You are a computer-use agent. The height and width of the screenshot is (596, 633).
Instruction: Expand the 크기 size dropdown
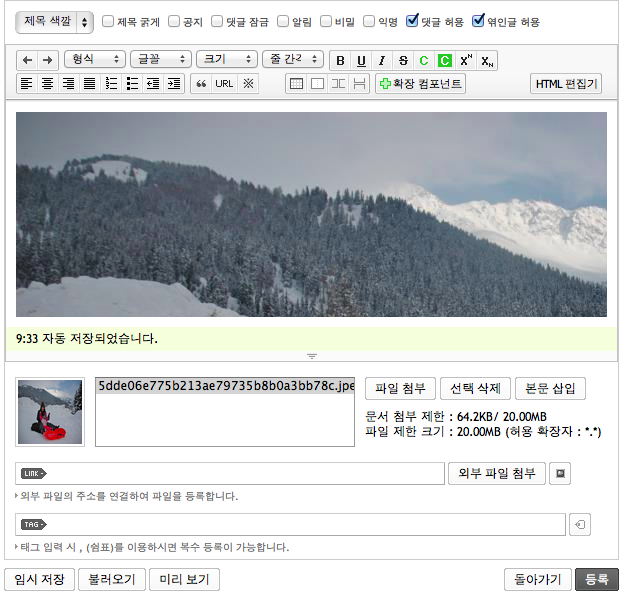coord(225,60)
